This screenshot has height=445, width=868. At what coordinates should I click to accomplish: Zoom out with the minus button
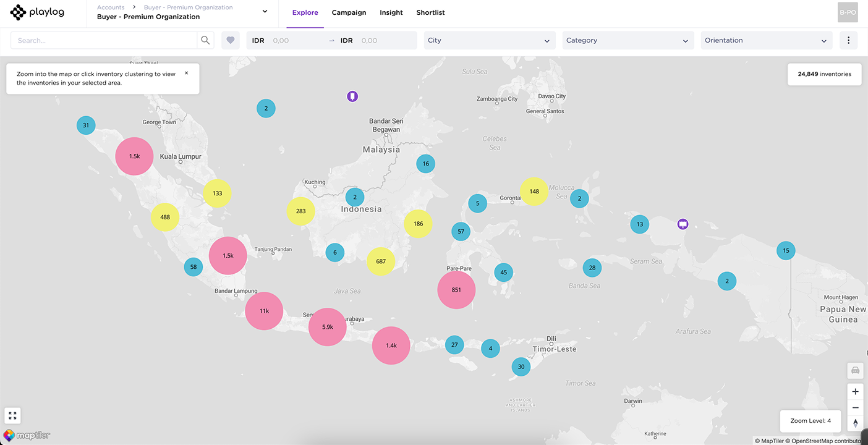tap(856, 408)
